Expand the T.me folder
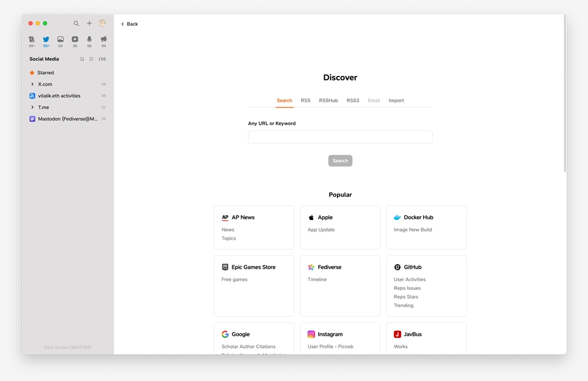Viewport: 588px width, 381px height. pyautogui.click(x=32, y=107)
